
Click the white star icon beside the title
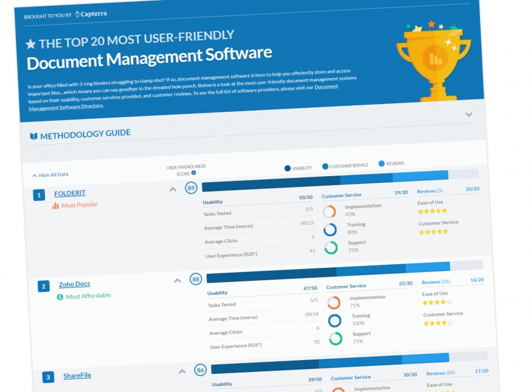31,44
